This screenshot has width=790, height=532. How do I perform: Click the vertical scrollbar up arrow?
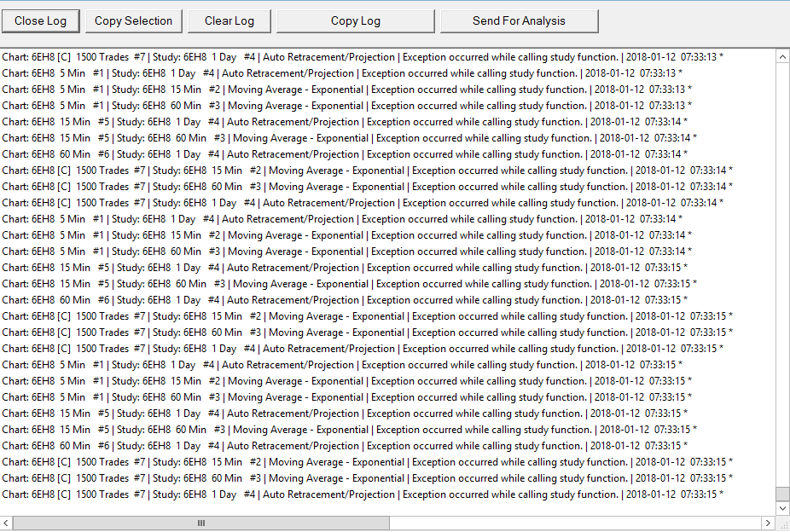click(x=782, y=57)
